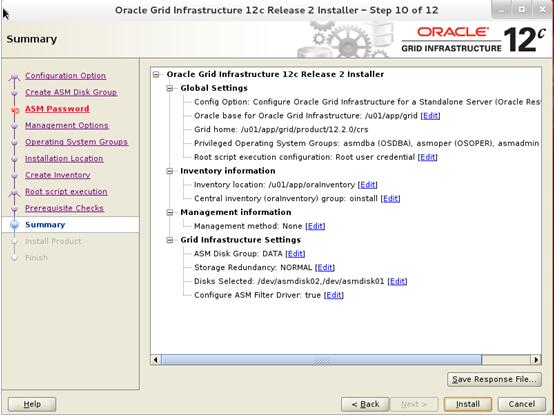554x418 pixels.
Task: Edit the Management method
Action: click(x=315, y=226)
